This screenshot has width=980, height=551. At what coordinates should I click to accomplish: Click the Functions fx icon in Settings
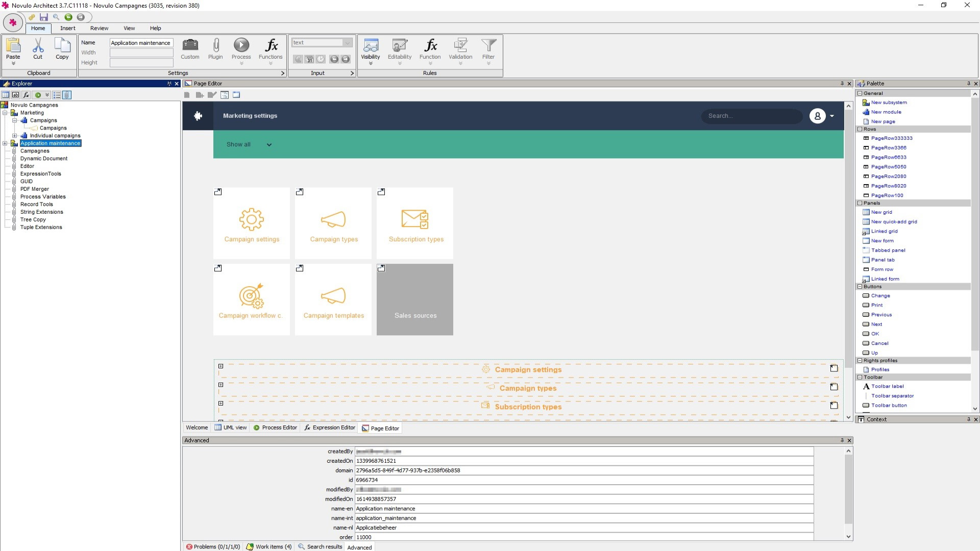tap(271, 45)
